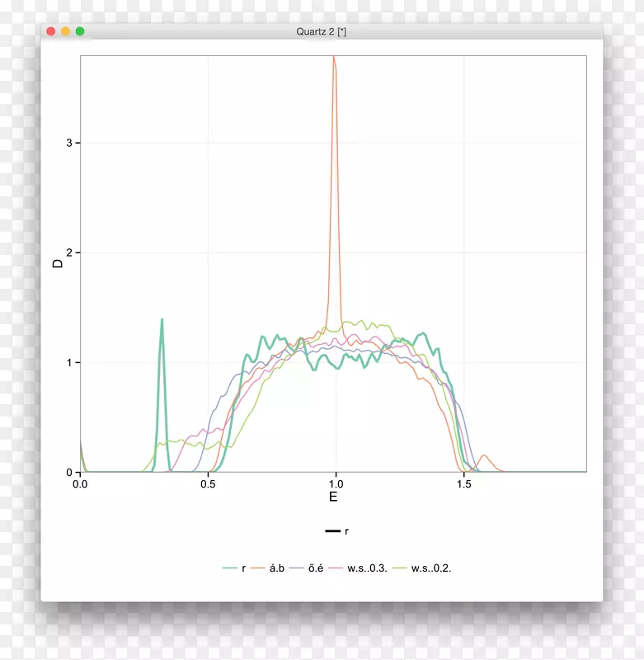
Task: Click the teal legend line for r
Action: point(230,568)
